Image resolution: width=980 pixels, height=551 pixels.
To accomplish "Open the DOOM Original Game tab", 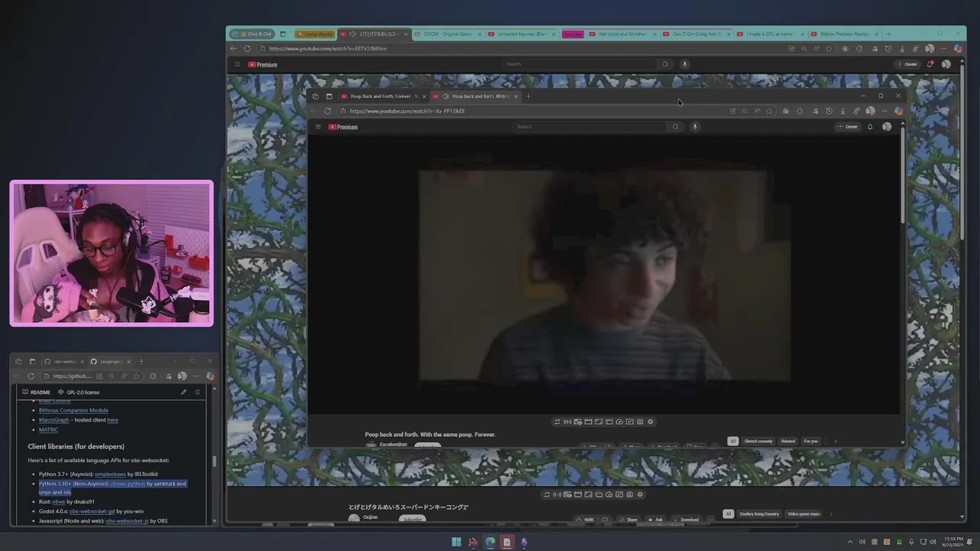I will point(448,34).
